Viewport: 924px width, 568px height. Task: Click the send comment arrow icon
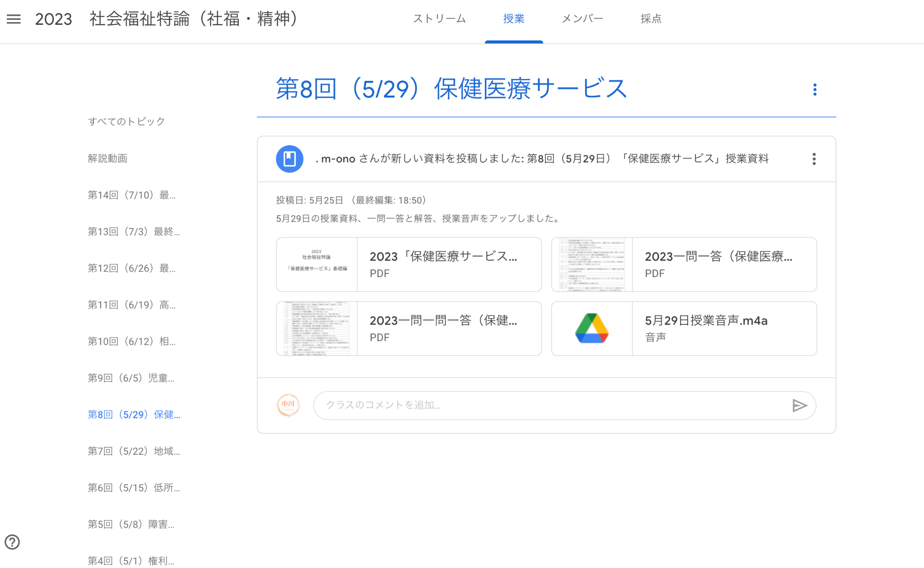click(x=799, y=406)
